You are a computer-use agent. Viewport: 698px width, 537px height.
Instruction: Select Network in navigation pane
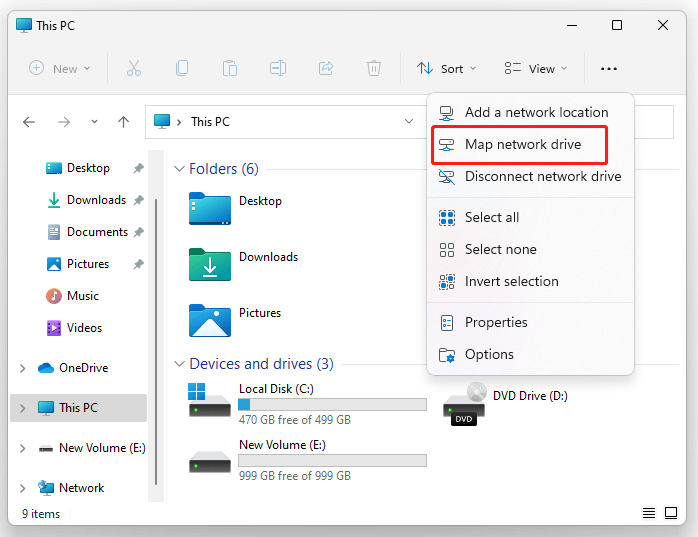click(x=79, y=488)
